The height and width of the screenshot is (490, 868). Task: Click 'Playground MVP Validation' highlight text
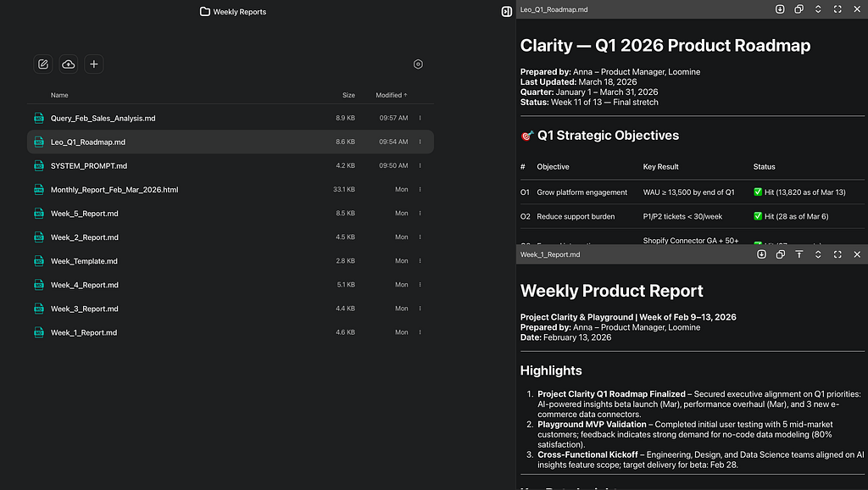coord(592,424)
